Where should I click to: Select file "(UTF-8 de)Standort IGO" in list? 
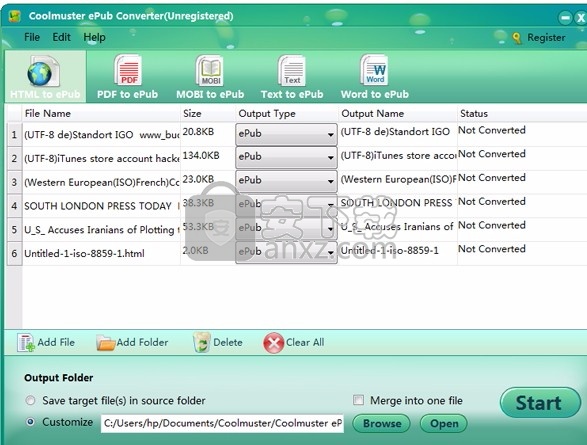101,135
